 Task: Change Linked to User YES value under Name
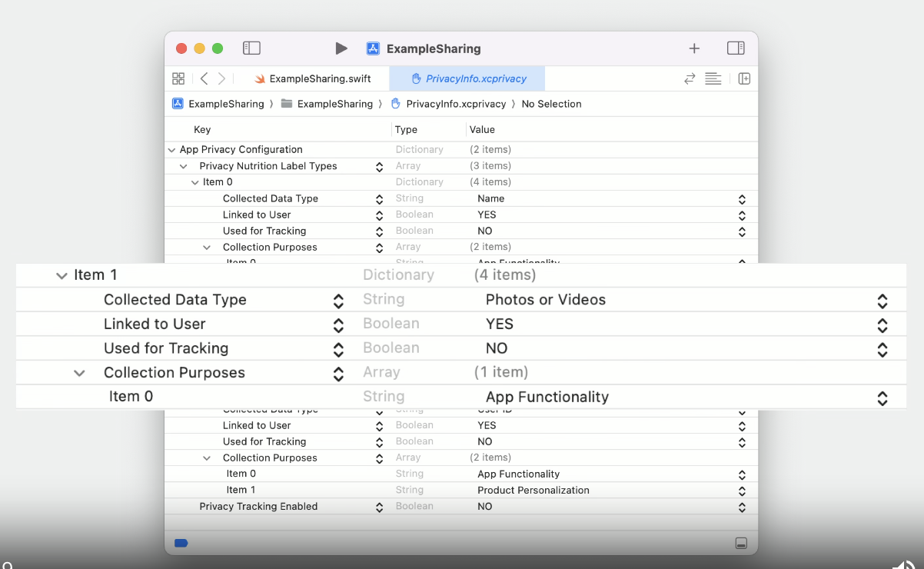[742, 215]
